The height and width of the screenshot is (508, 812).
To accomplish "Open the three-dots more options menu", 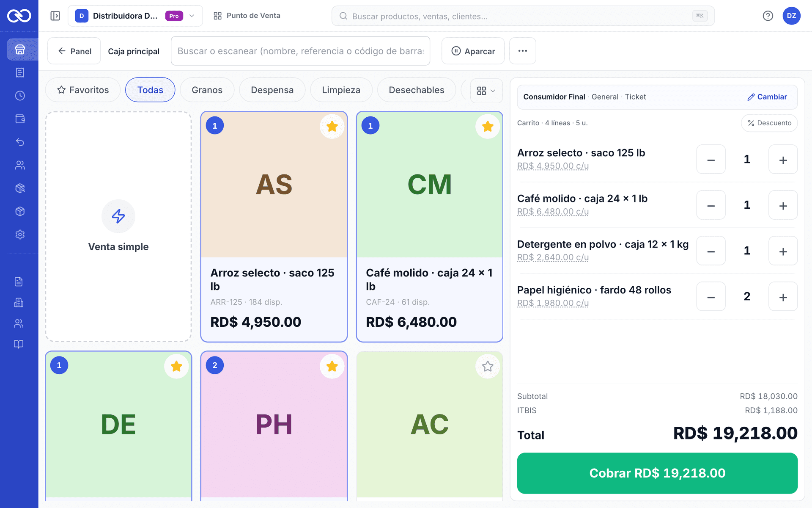I will (x=523, y=51).
